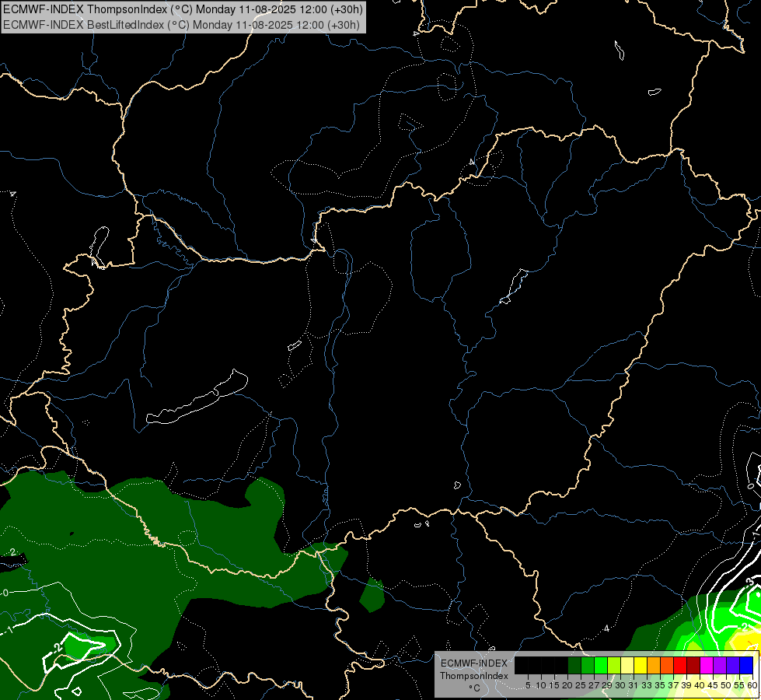Click the legend unit label '°C'

click(474, 688)
